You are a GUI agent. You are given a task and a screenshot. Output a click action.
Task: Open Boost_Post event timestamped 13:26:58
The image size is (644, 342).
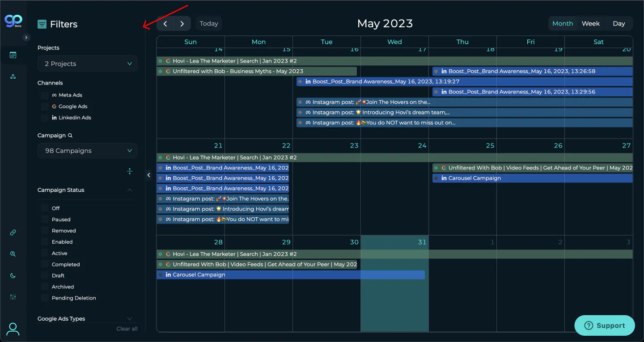[533, 71]
